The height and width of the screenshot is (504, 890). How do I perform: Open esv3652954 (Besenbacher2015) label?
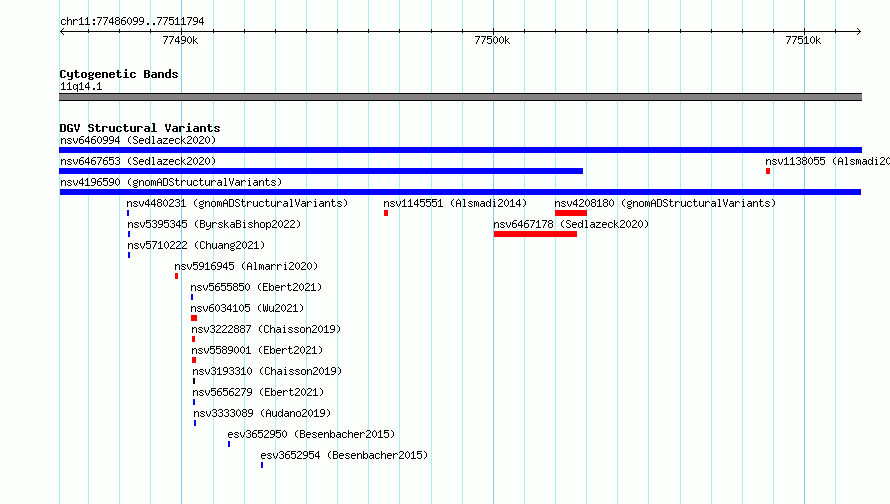pyautogui.click(x=344, y=455)
